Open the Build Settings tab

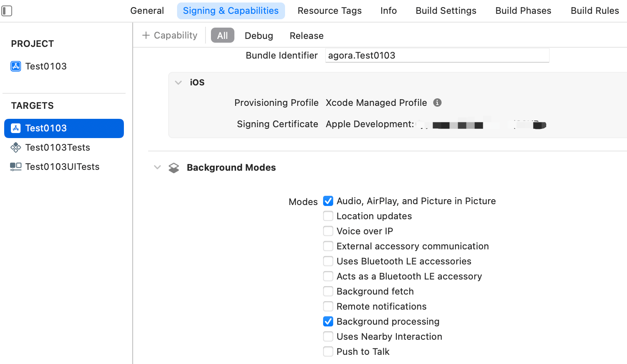446,11
